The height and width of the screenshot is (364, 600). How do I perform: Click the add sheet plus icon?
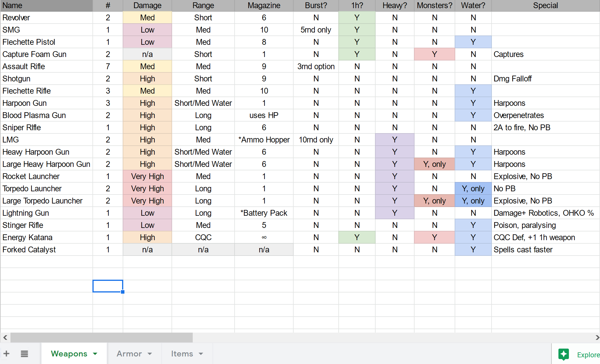6,354
